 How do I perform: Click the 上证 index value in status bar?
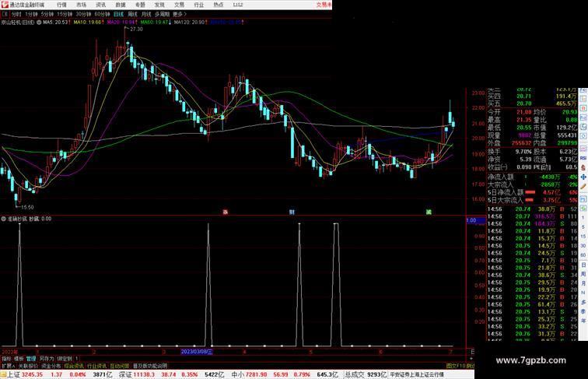click(x=32, y=374)
